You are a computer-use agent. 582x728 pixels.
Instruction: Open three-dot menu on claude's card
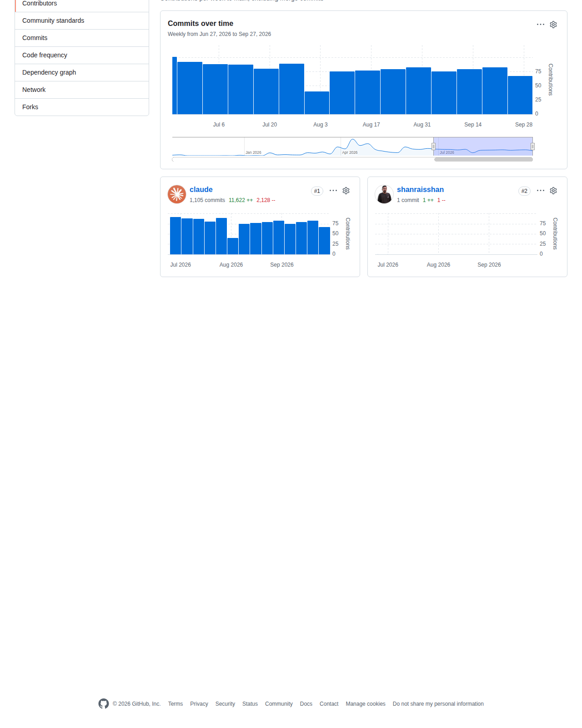point(333,191)
